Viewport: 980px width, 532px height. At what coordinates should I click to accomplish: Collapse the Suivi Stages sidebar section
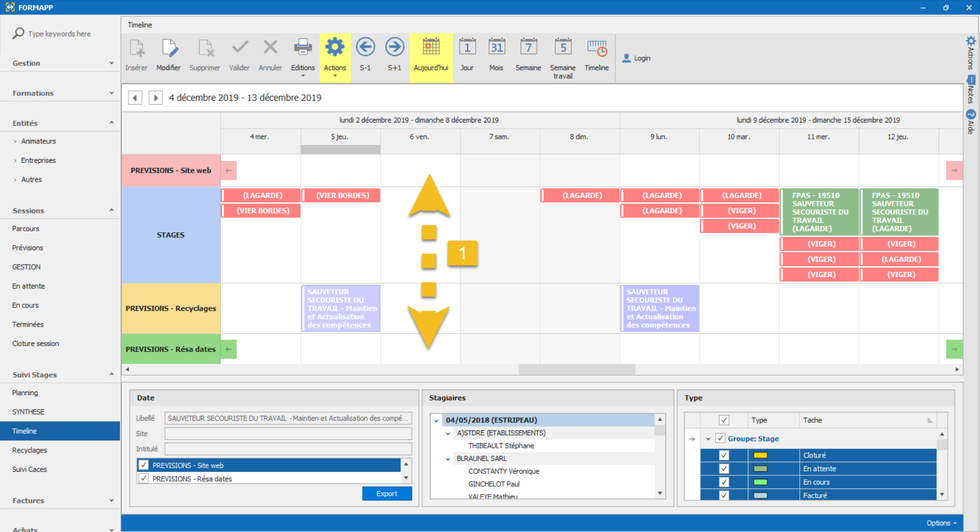(111, 374)
